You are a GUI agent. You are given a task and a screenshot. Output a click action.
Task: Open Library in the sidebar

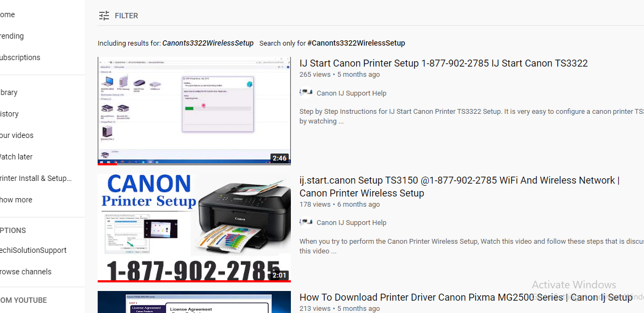click(9, 92)
